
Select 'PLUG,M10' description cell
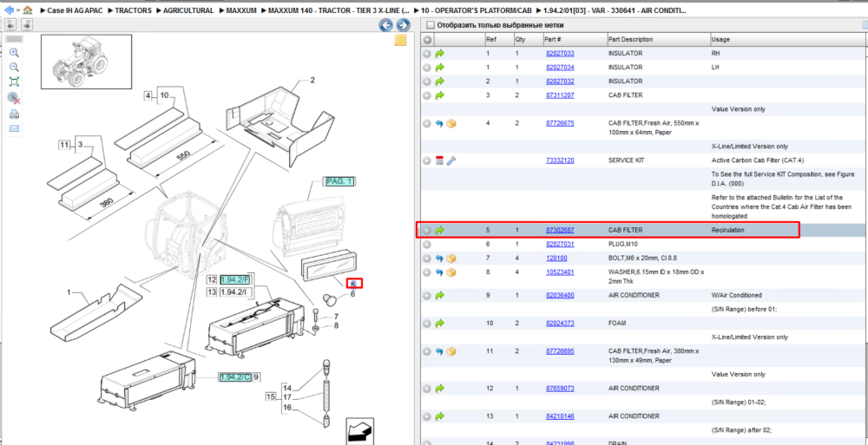pyautogui.click(x=623, y=244)
